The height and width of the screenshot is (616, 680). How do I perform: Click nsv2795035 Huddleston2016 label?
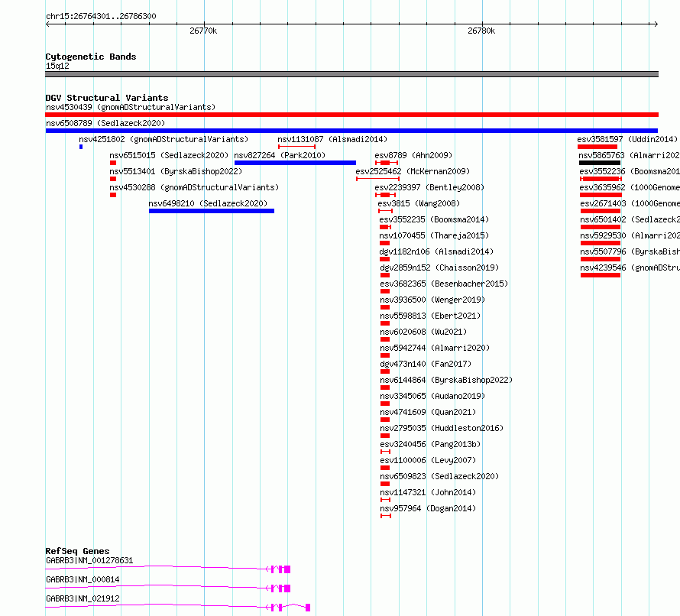pyautogui.click(x=442, y=428)
